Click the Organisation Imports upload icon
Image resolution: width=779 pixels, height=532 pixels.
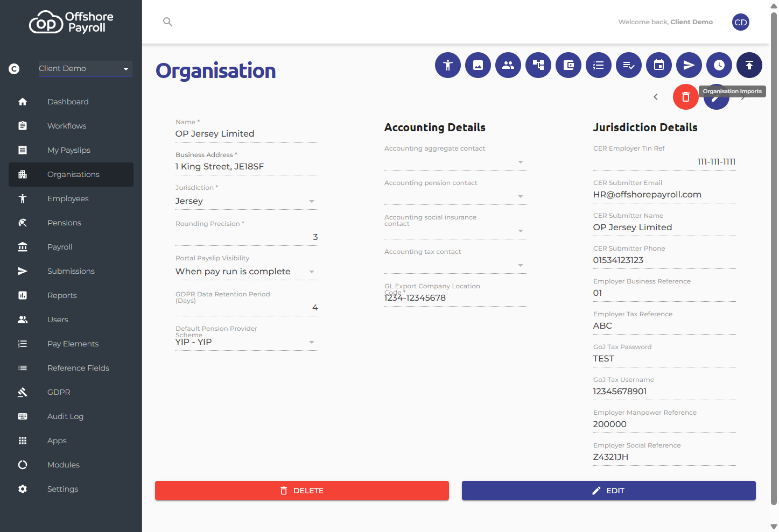click(749, 65)
